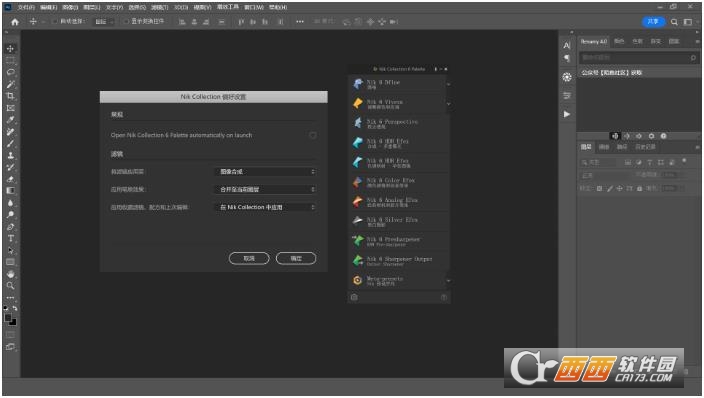Toggle the auto-select checkbox in options bar
Screen dimensions: 704x398
pyautogui.click(x=55, y=22)
